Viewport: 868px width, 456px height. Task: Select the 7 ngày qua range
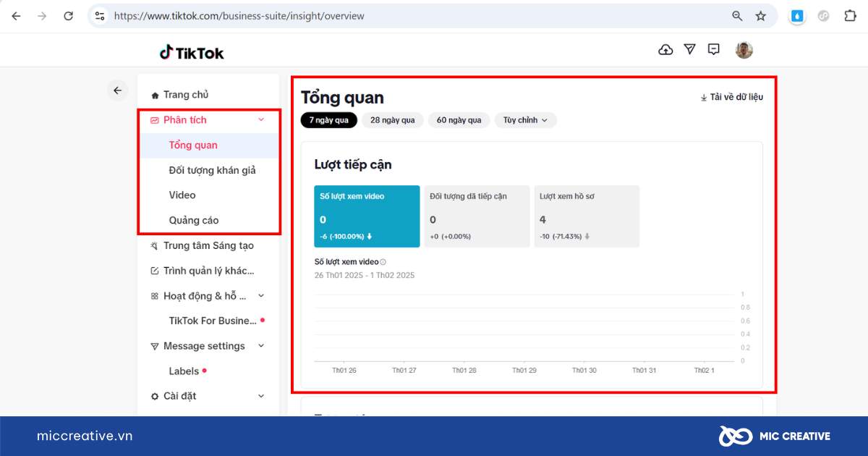click(329, 120)
